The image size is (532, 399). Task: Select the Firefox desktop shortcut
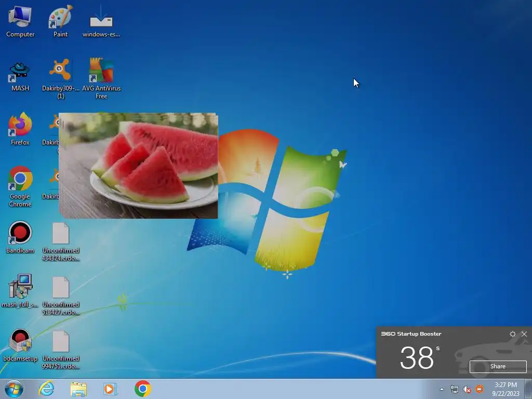click(x=20, y=129)
